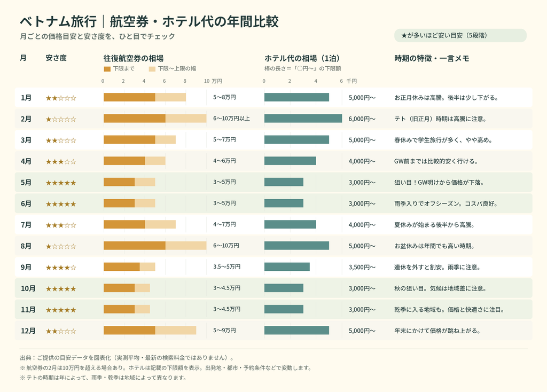Select the 安さ度 column header
The image size is (547, 392).
point(56,58)
